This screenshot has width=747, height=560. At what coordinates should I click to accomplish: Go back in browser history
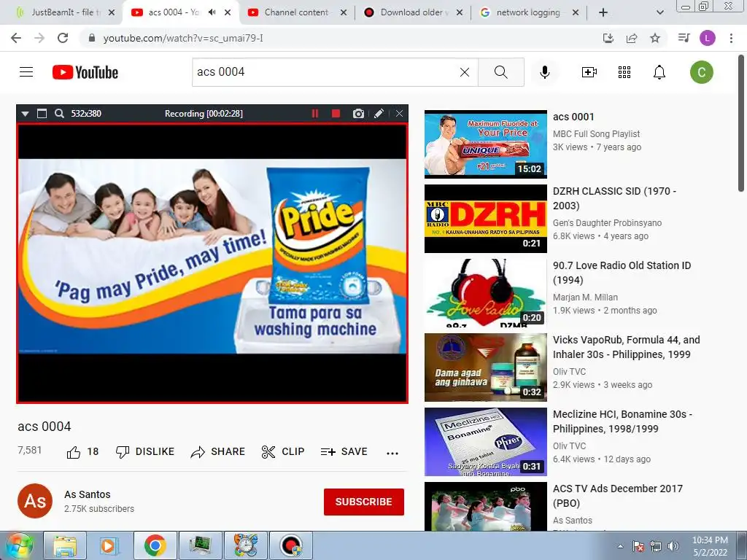16,38
